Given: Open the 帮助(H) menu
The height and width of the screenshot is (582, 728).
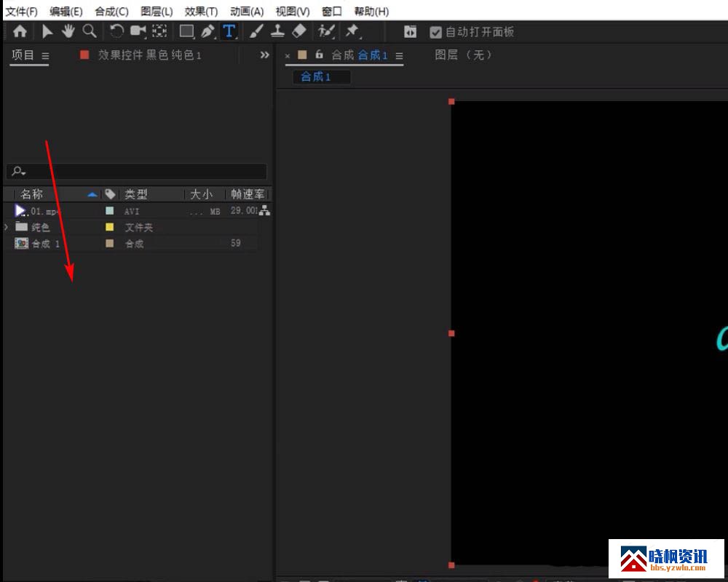Looking at the screenshot, I should pos(371,11).
